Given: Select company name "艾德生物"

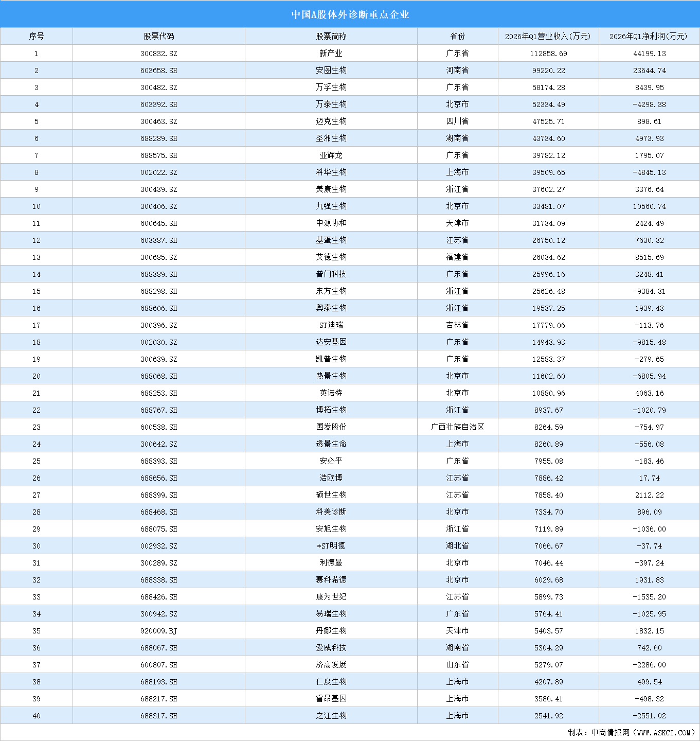Looking at the screenshot, I should (331, 257).
